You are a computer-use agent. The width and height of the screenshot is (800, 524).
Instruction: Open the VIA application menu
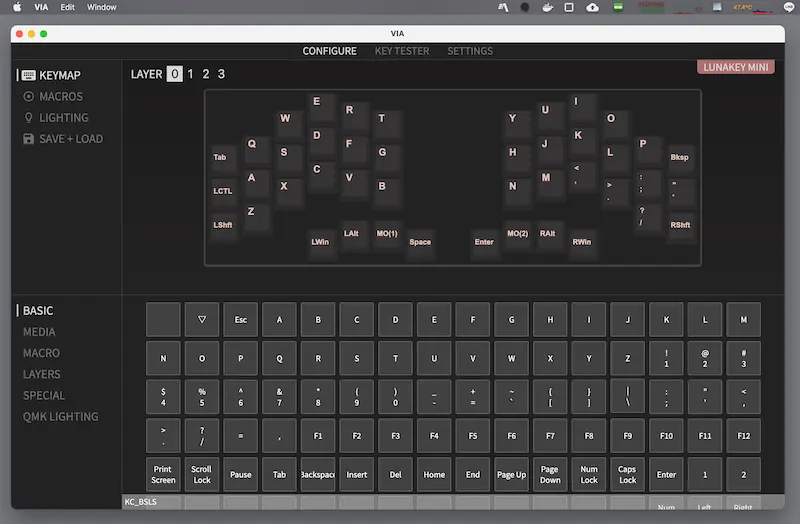pyautogui.click(x=41, y=7)
